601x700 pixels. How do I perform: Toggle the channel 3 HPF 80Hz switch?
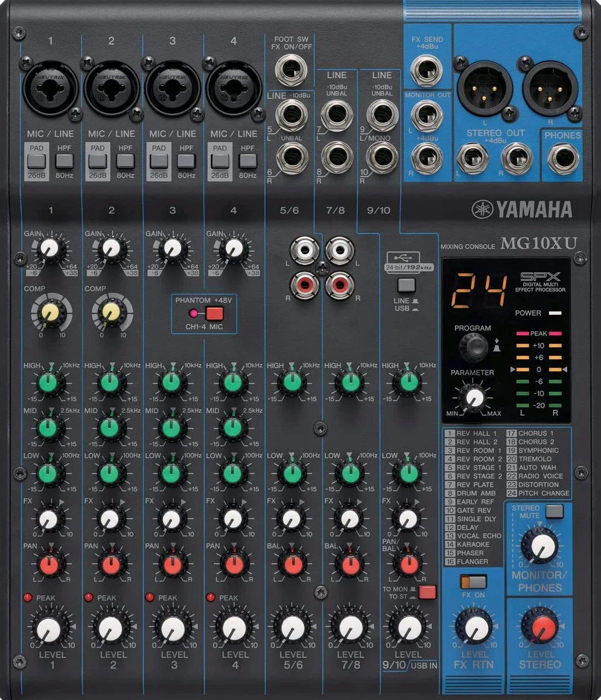[x=186, y=162]
